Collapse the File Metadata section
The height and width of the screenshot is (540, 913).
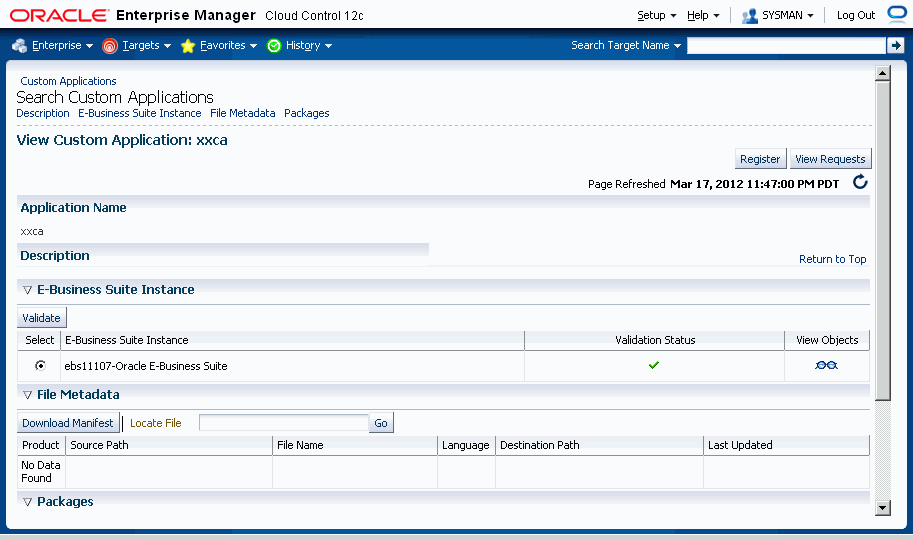coord(27,395)
